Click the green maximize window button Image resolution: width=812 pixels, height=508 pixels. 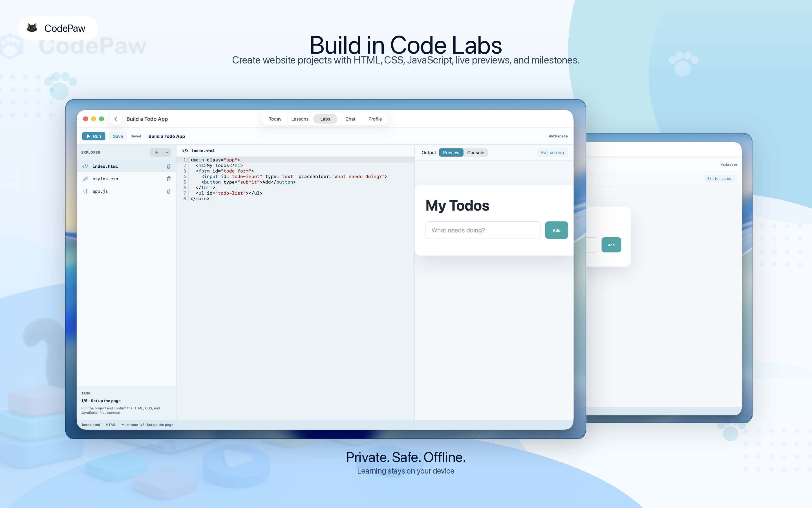coord(102,119)
